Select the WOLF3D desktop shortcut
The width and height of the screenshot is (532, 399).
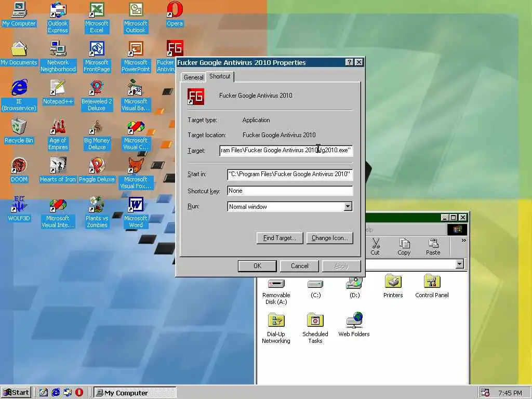pyautogui.click(x=19, y=209)
